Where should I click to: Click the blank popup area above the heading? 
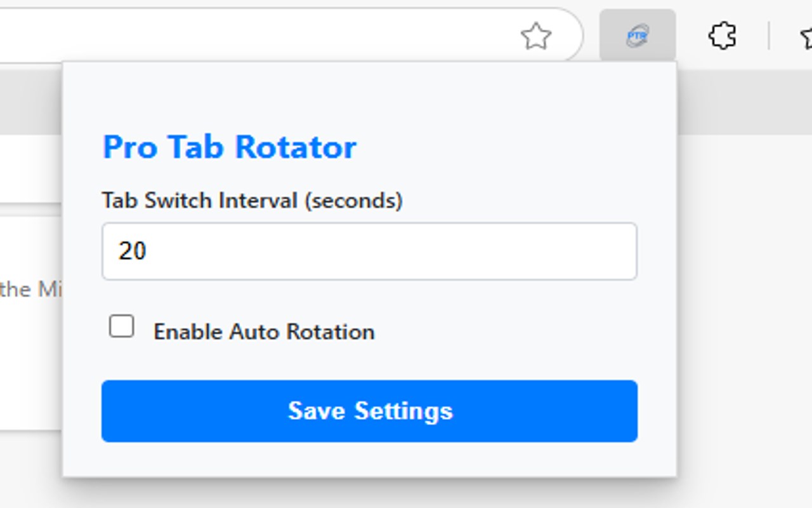point(369,95)
